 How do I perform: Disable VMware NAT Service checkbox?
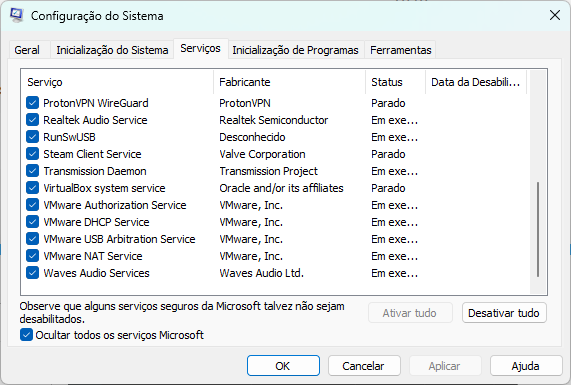coord(32,256)
